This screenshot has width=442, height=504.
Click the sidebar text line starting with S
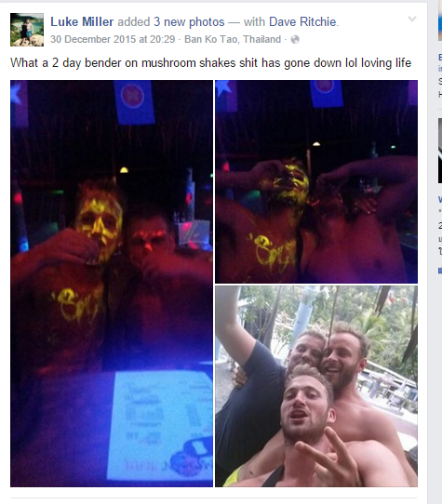pyautogui.click(x=440, y=81)
